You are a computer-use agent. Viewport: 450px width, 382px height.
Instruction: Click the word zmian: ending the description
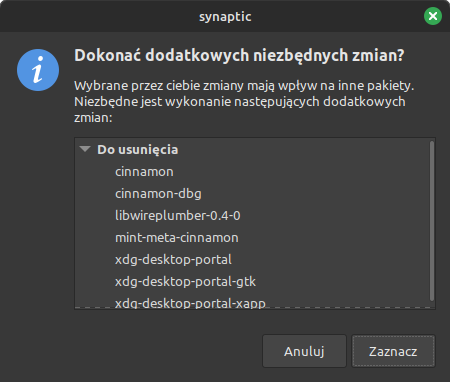click(x=93, y=118)
